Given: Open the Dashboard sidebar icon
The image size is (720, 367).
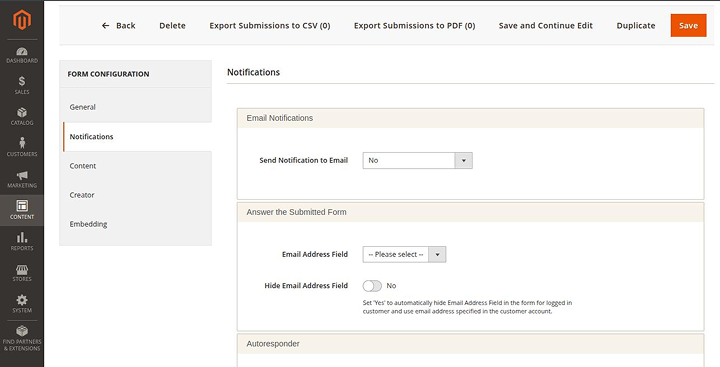Looking at the screenshot, I should (22, 51).
